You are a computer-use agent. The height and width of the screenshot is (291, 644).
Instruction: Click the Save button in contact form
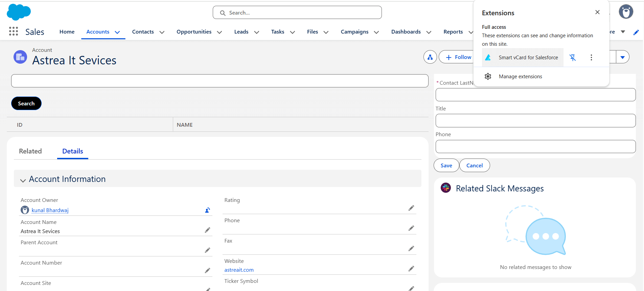pos(446,166)
